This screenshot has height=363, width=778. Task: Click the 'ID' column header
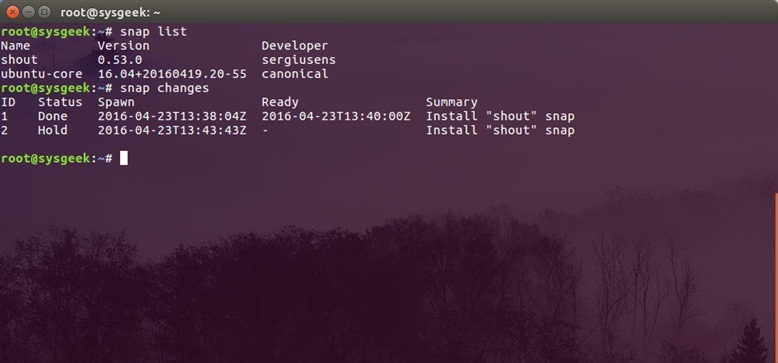pyautogui.click(x=8, y=102)
